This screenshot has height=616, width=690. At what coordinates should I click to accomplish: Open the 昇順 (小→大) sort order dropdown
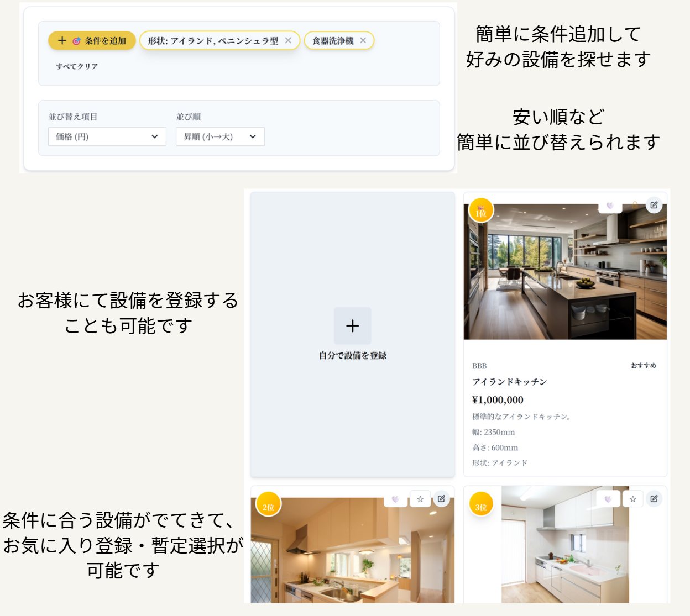(219, 136)
